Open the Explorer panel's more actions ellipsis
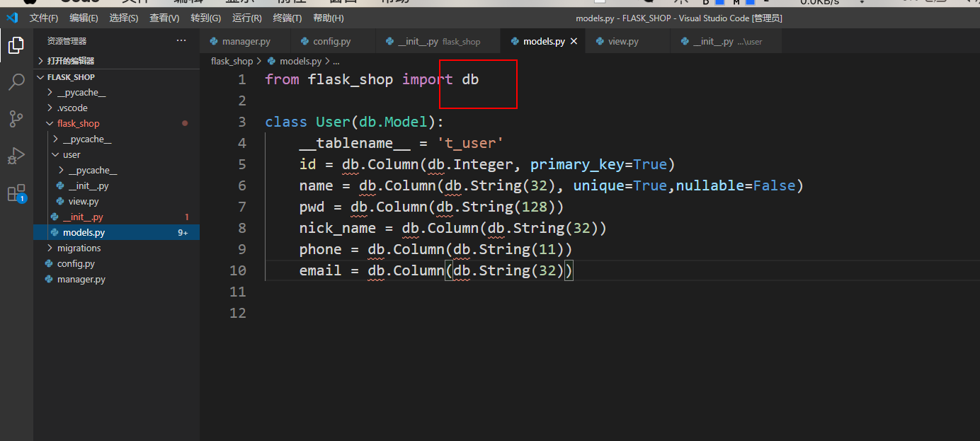The width and height of the screenshot is (980, 441). click(x=182, y=41)
